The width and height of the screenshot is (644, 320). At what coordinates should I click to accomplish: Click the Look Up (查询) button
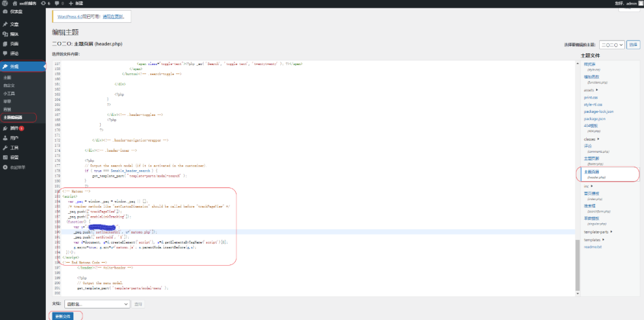click(138, 304)
